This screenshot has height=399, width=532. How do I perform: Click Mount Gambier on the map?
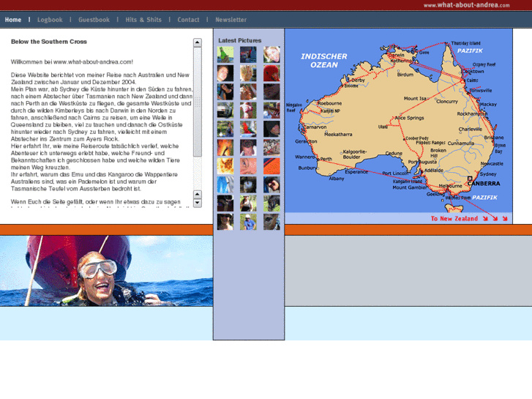(x=410, y=187)
